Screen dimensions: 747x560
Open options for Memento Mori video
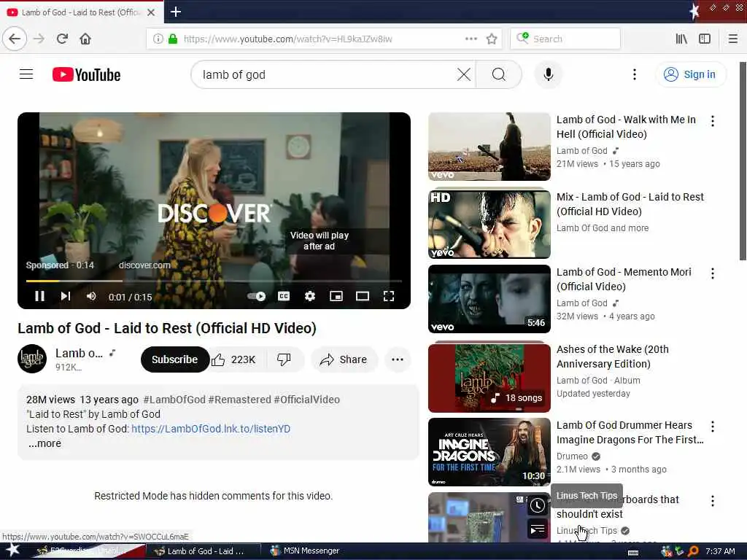[713, 273]
